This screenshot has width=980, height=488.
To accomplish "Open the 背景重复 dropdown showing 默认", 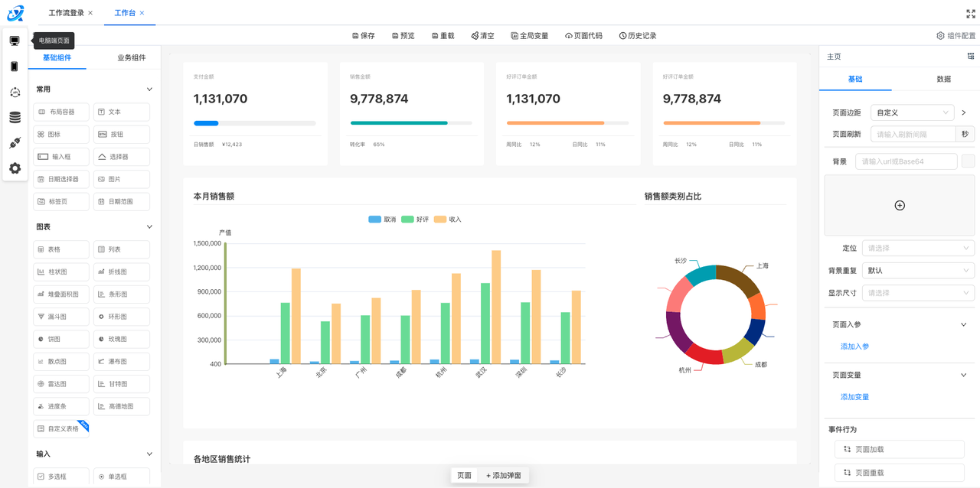I will pyautogui.click(x=917, y=271).
